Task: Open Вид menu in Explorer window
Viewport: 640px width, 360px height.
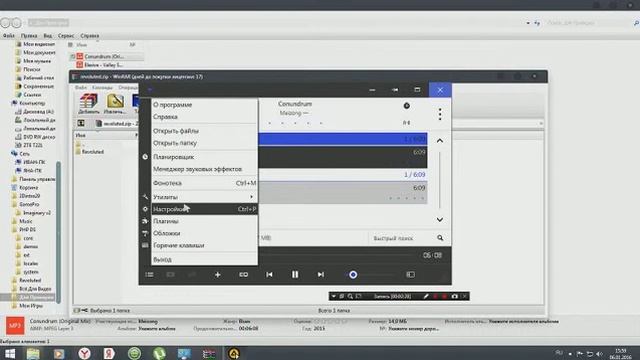Action: click(48, 36)
